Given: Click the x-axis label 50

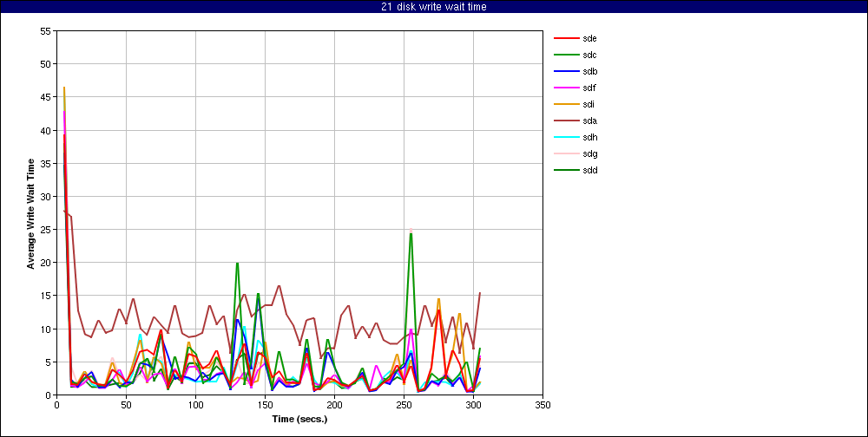Looking at the screenshot, I should pyautogui.click(x=126, y=405).
